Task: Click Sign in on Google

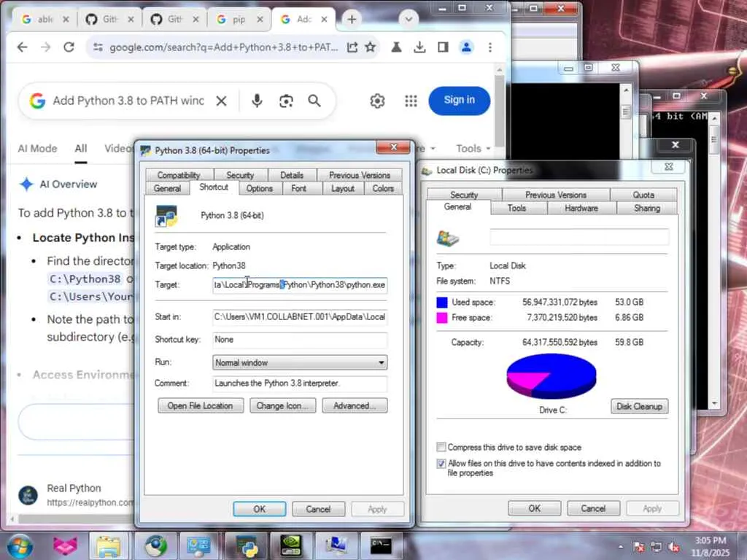Action: [460, 101]
